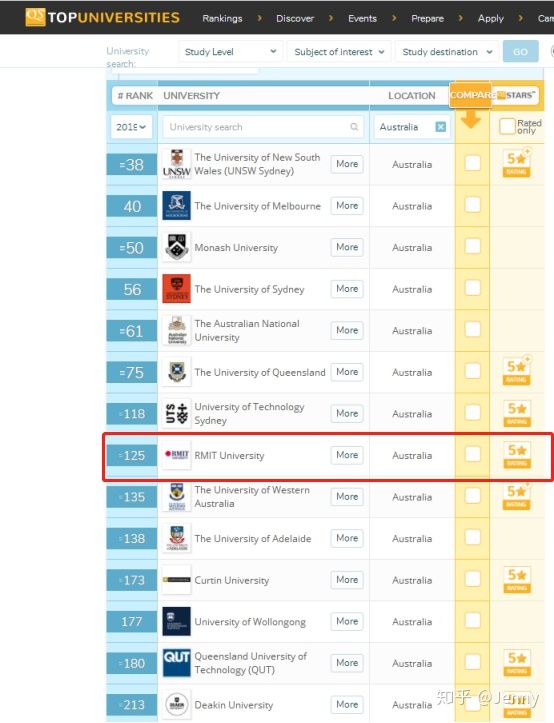
Task: Expand the Subject of interest dropdown
Action: [x=339, y=52]
